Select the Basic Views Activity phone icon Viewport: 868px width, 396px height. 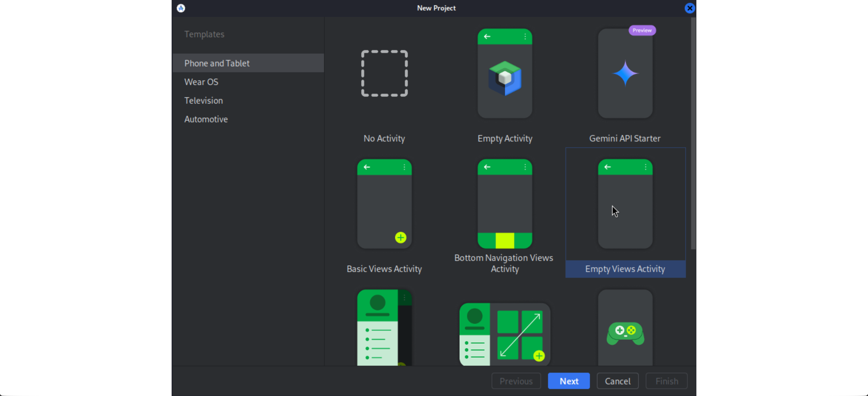(384, 204)
